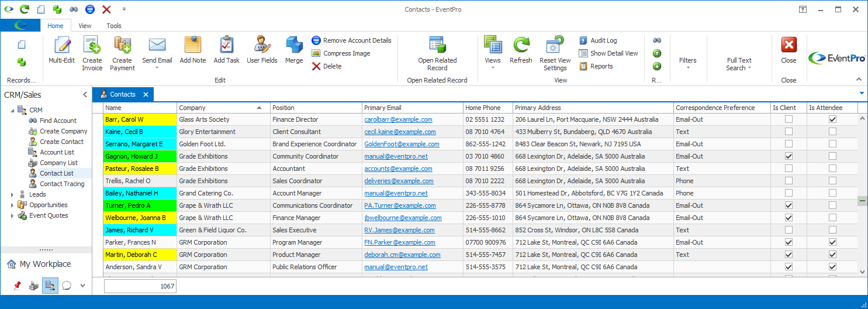This screenshot has height=309, width=868.
Task: Open the quick access toolbar customize dropdown
Action: coord(124,9)
